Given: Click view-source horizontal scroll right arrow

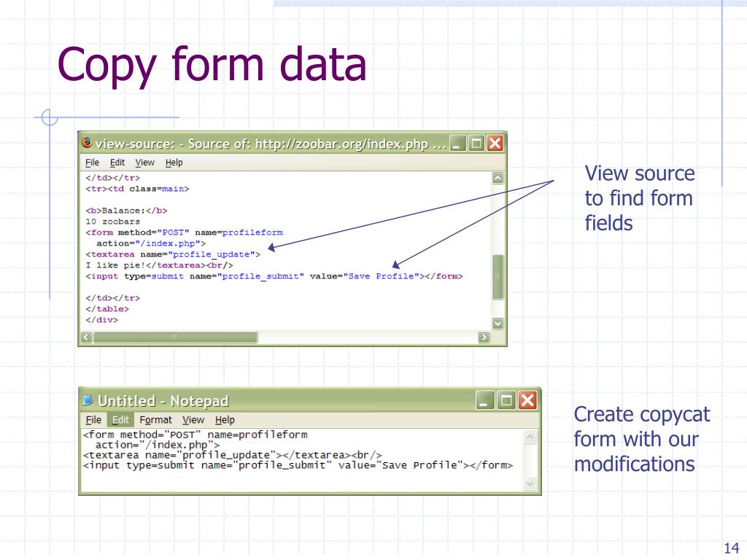Looking at the screenshot, I should (x=484, y=337).
